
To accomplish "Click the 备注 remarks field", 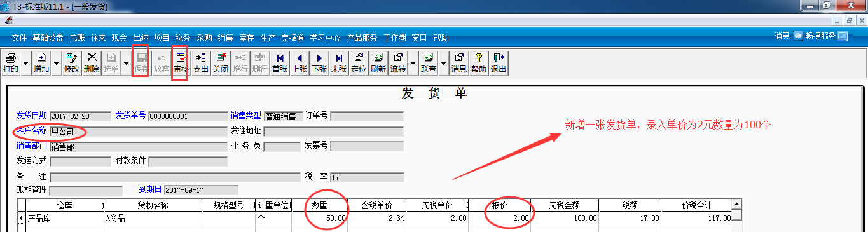I will [175, 177].
